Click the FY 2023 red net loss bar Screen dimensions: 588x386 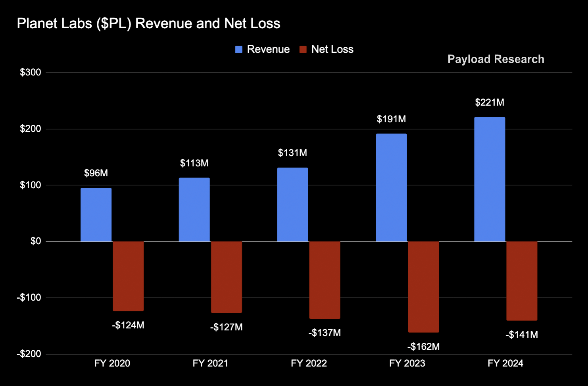tap(423, 287)
